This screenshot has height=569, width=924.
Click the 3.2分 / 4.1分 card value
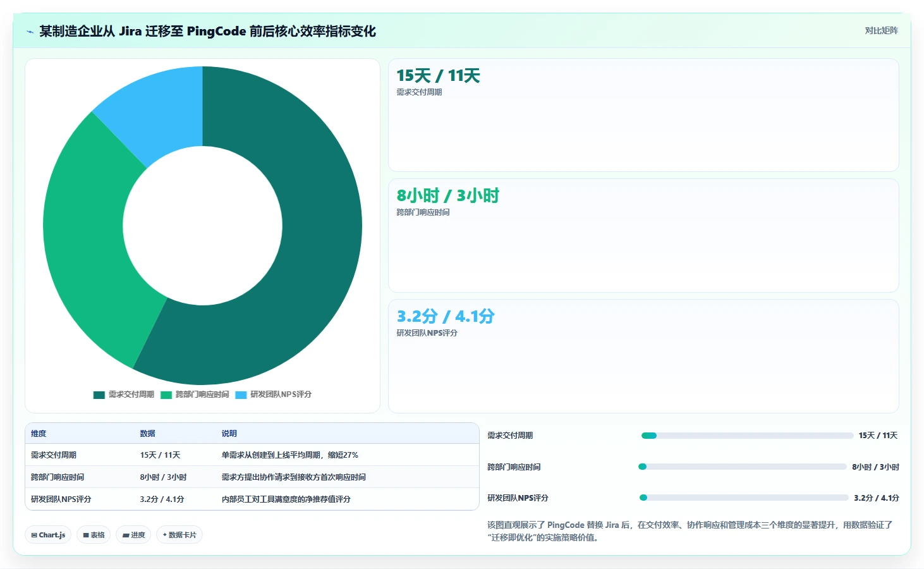[x=446, y=316]
